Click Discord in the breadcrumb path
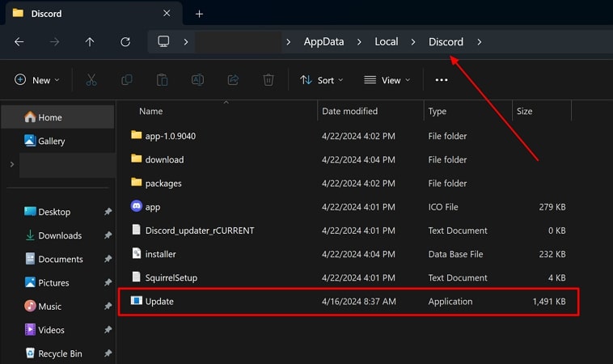 click(x=446, y=42)
